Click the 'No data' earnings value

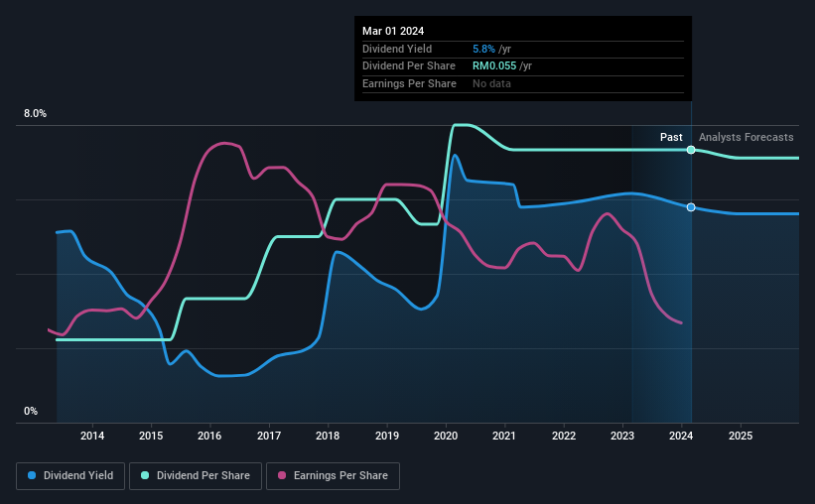coord(491,83)
